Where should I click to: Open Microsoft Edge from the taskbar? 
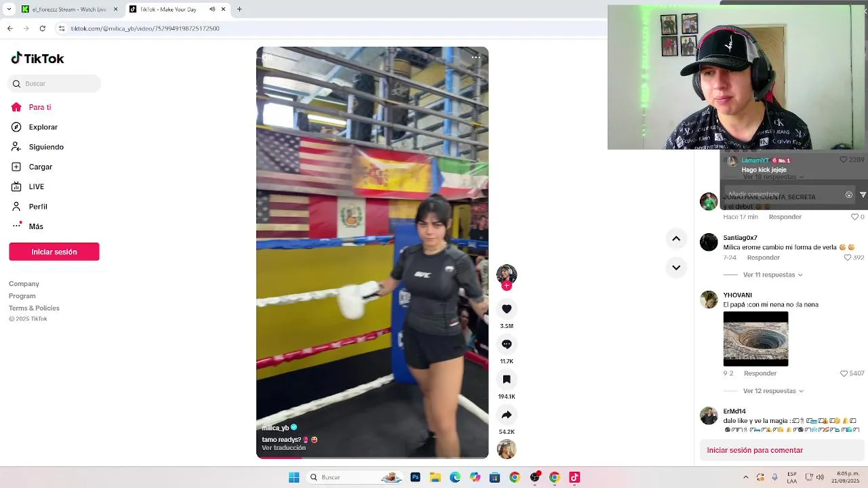455,477
